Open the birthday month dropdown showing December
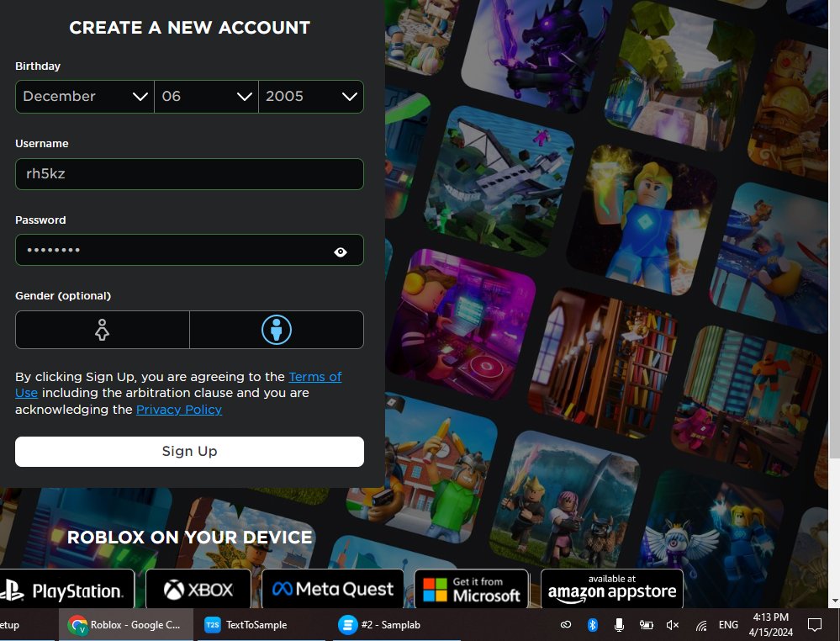Screen dimensions: 840x641 tap(85, 97)
